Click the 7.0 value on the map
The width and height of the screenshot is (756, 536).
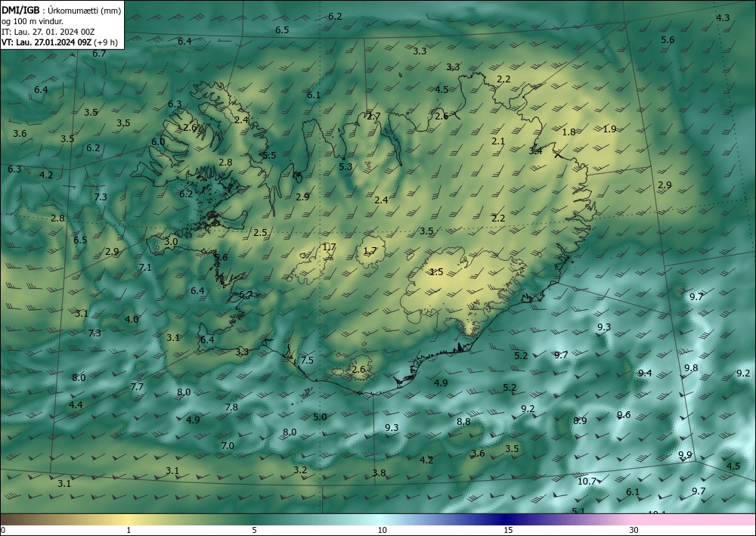click(x=227, y=446)
